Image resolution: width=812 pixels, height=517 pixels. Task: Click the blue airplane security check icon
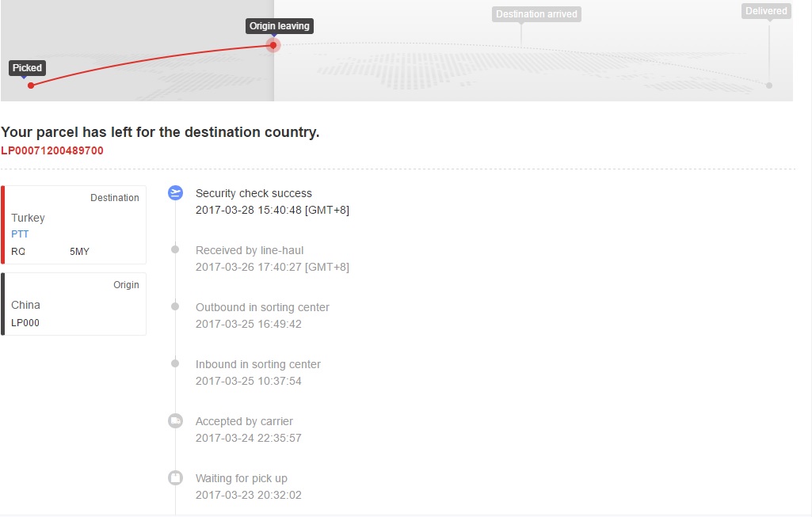[176, 193]
